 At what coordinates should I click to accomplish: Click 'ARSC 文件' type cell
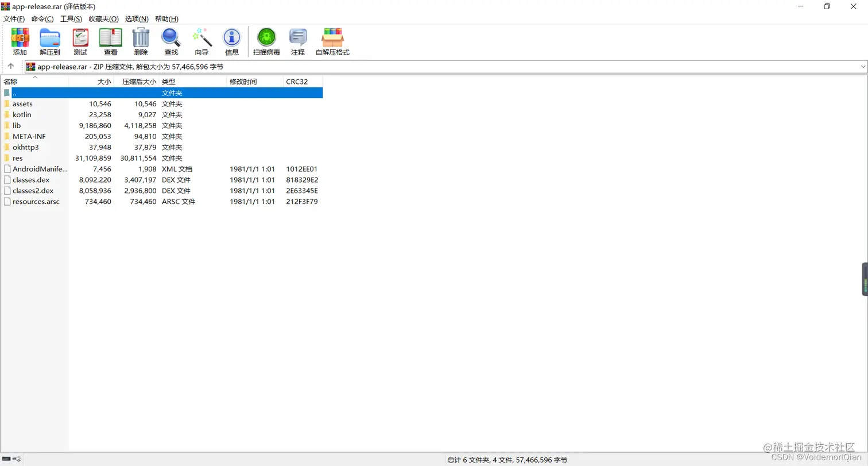[179, 202]
